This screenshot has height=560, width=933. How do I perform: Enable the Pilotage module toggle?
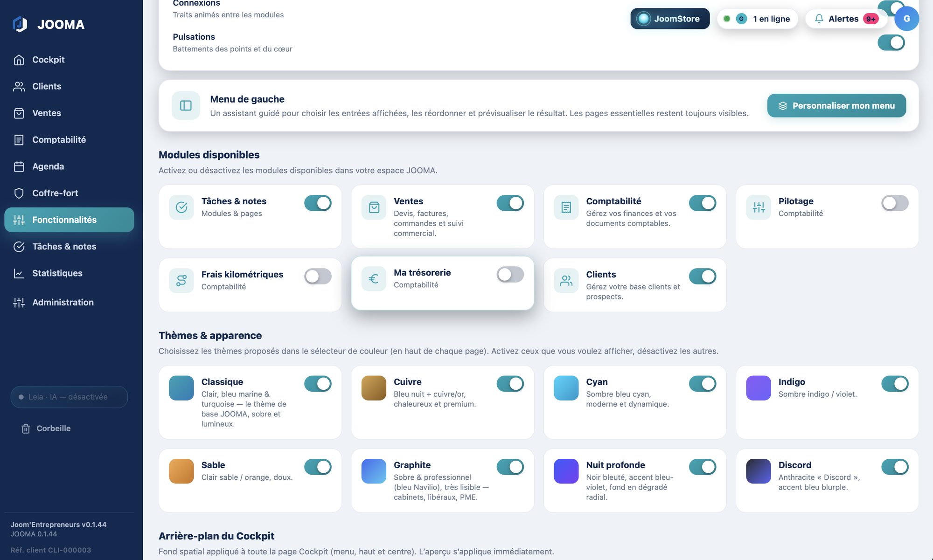click(x=895, y=203)
